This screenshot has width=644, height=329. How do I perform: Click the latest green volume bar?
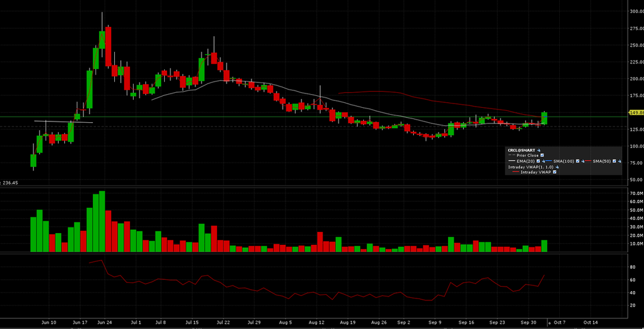pyautogui.click(x=545, y=246)
